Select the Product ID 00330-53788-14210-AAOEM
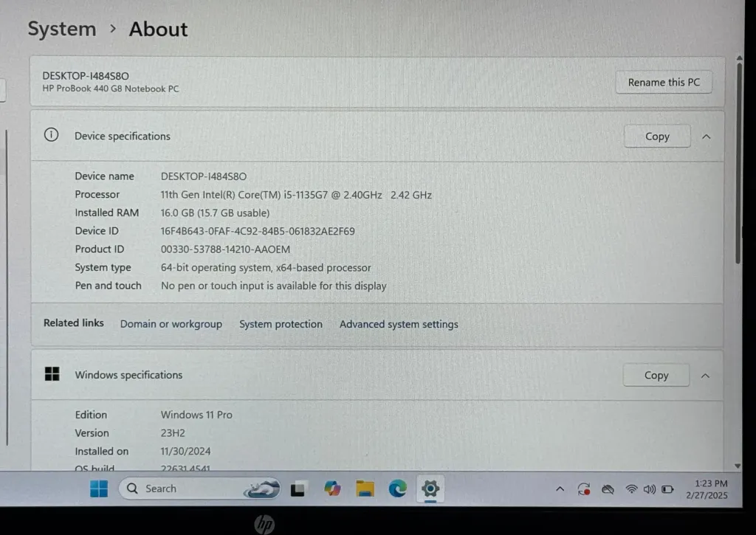The image size is (756, 535). coord(225,249)
